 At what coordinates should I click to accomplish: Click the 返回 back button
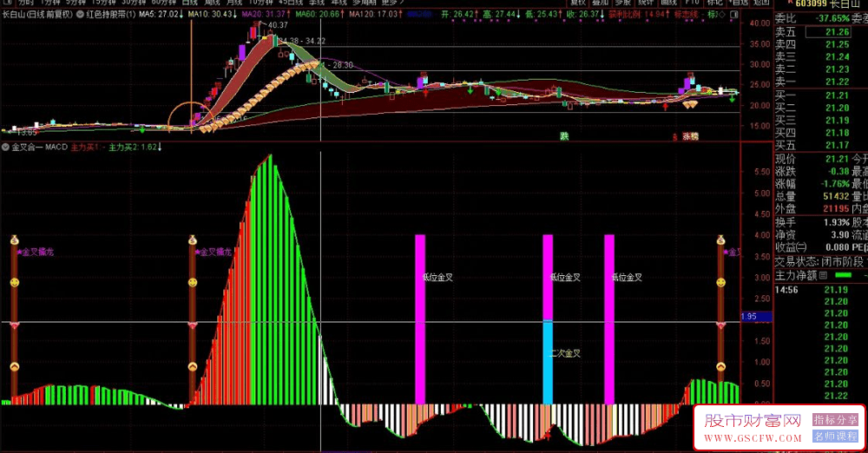pyautogui.click(x=761, y=3)
